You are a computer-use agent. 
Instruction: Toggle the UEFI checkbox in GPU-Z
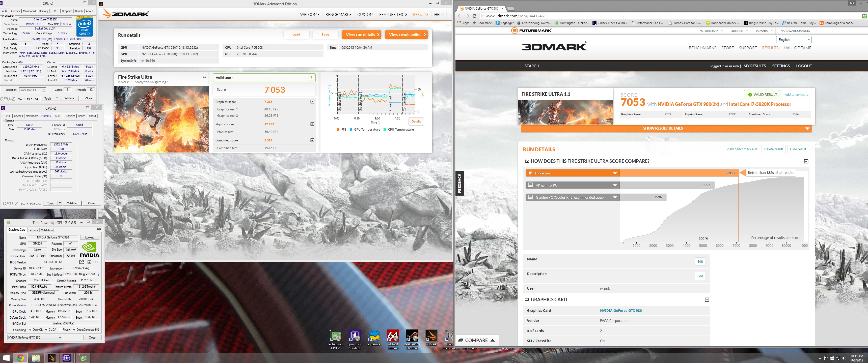coord(89,262)
